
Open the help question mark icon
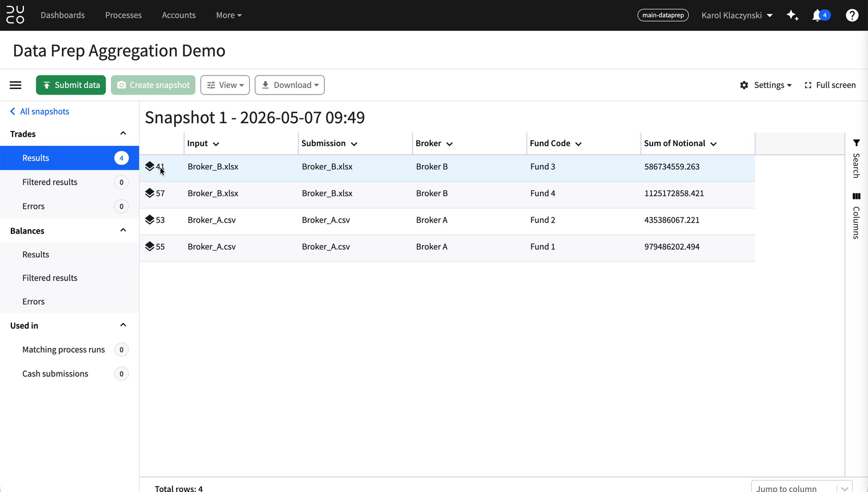pos(852,15)
